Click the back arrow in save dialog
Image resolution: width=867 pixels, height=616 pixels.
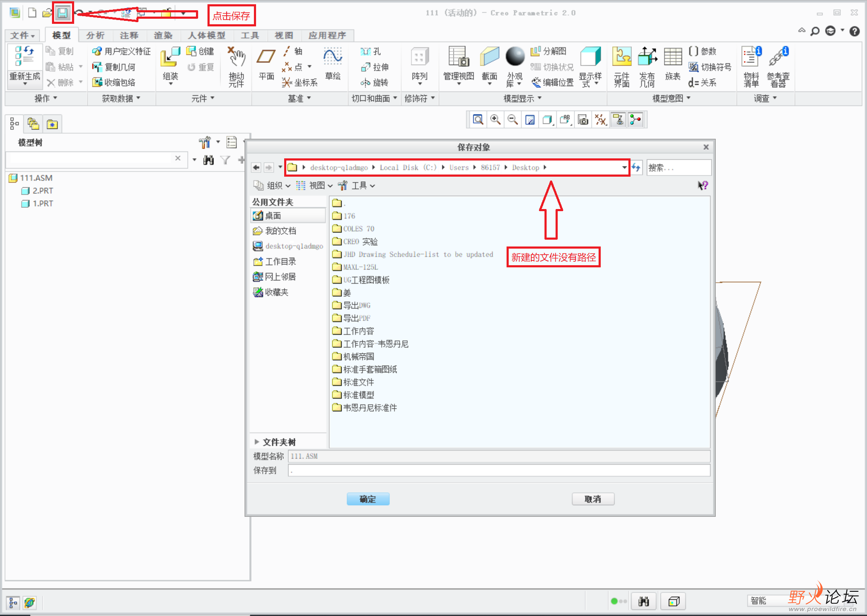coord(256,168)
